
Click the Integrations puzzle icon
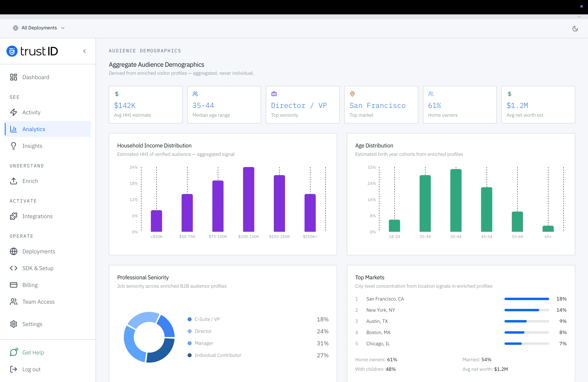14,216
